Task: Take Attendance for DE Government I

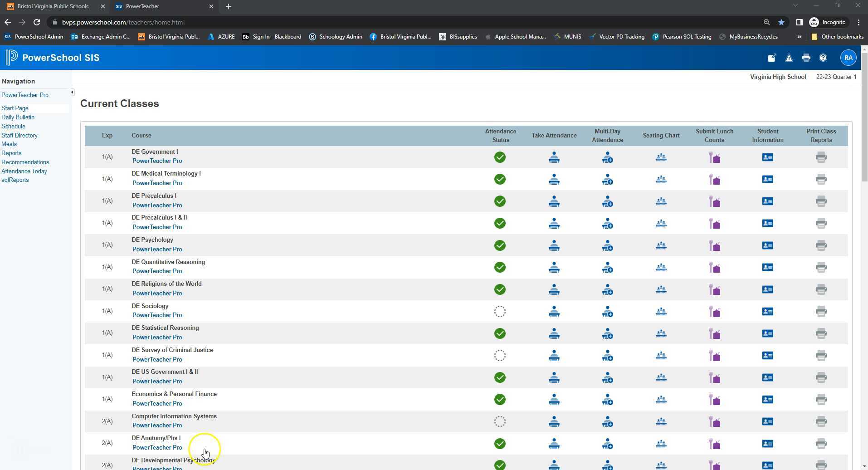Action: [x=554, y=157]
